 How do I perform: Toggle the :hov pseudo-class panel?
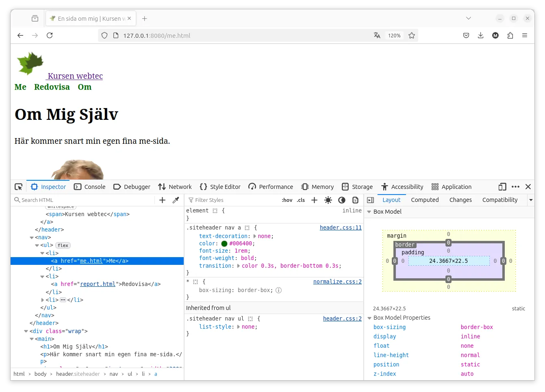pos(287,200)
